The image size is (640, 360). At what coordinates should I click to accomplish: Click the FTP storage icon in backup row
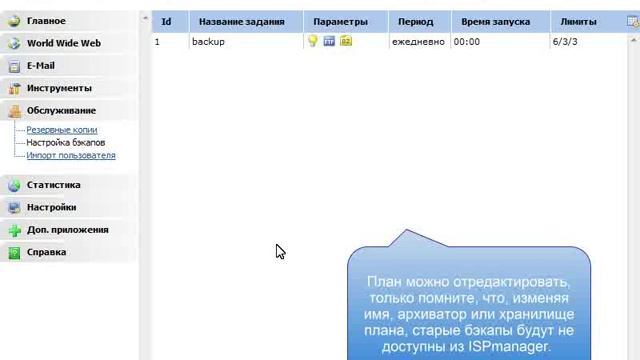[x=329, y=41]
